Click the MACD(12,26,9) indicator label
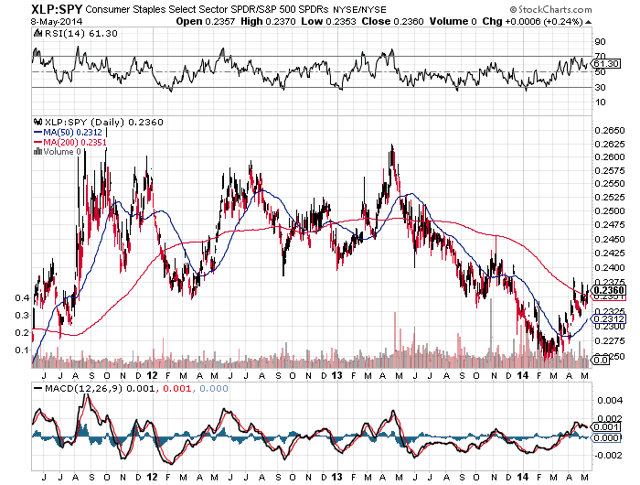The width and height of the screenshot is (640, 485). (84, 388)
